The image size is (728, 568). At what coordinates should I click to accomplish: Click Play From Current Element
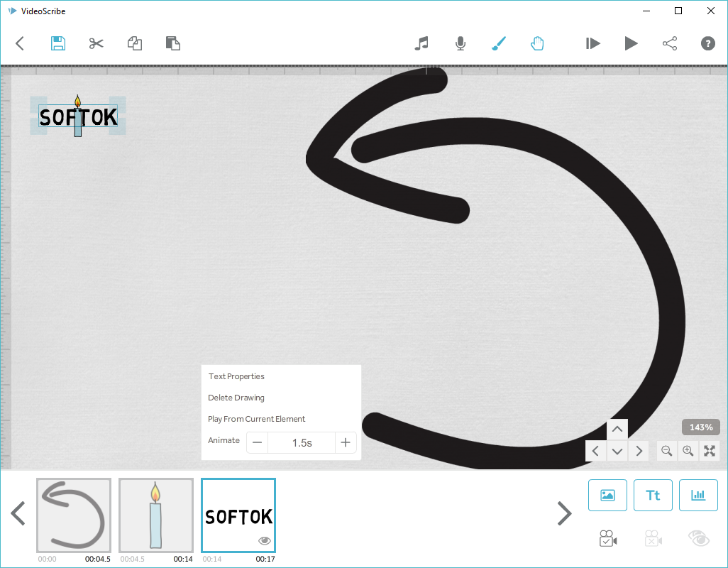pyautogui.click(x=257, y=419)
